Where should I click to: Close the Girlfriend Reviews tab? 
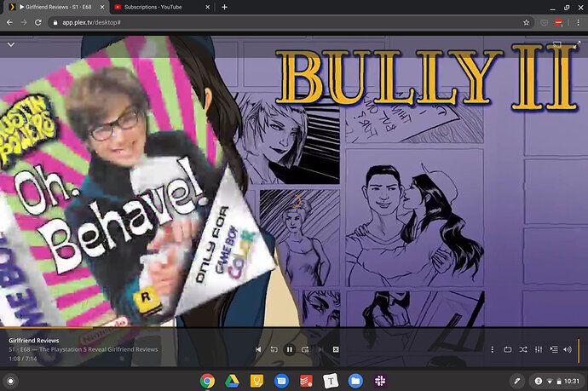coord(102,7)
